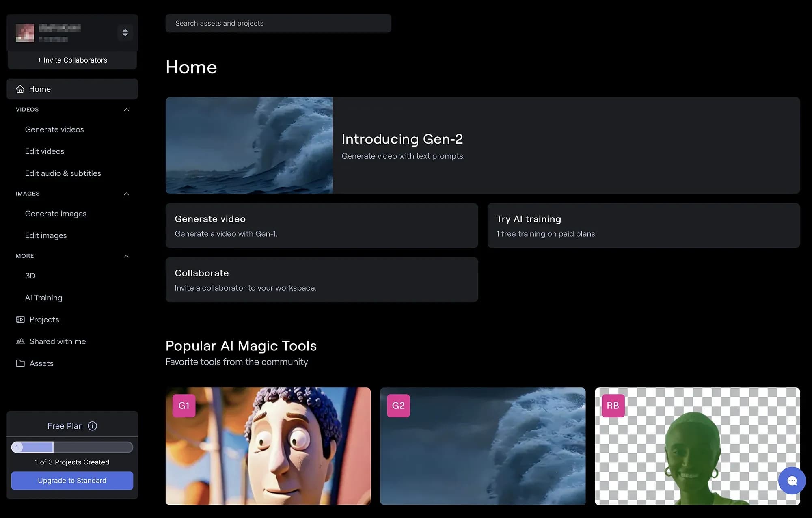Click the Free Plan info icon

pos(93,426)
